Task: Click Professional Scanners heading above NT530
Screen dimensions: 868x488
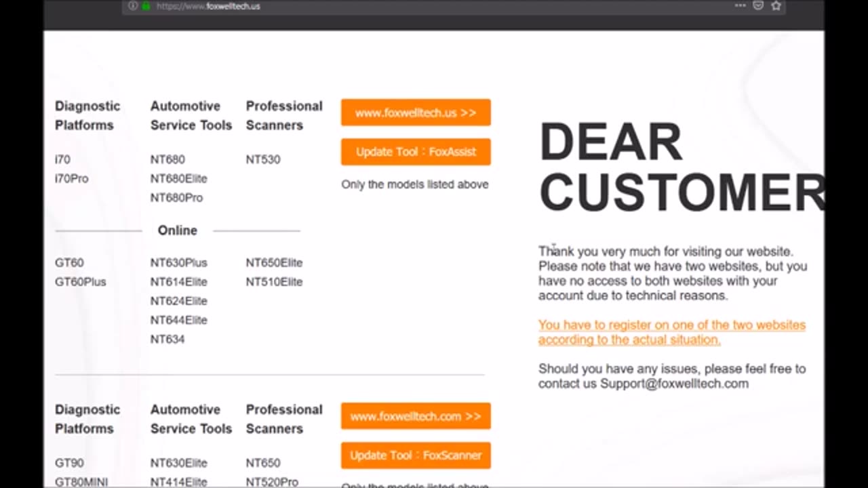Action: pos(284,115)
